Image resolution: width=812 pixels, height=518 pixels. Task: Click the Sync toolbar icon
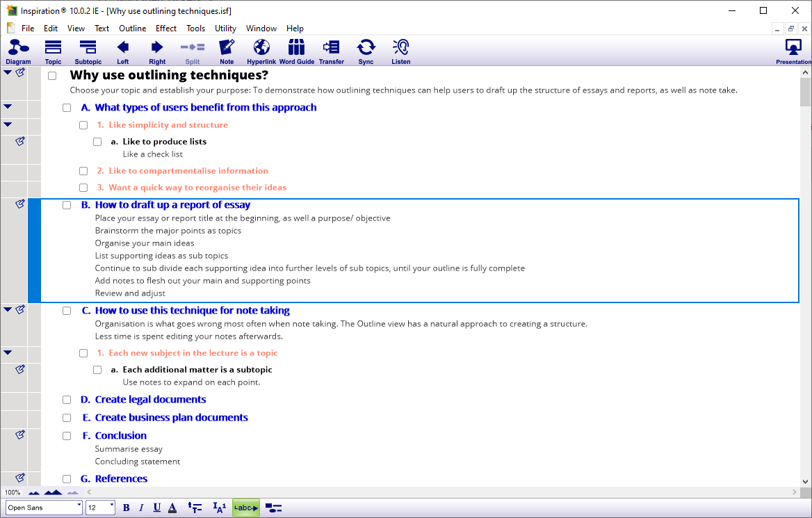click(x=366, y=51)
